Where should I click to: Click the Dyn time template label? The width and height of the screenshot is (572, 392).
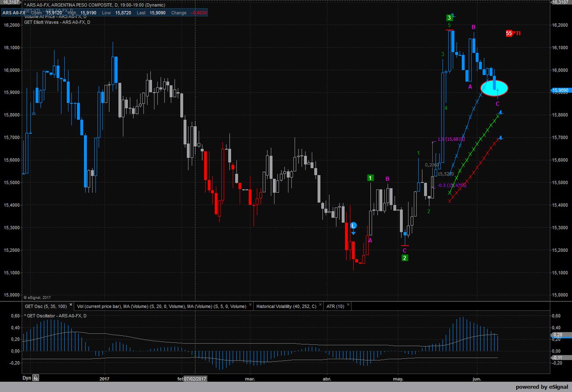(x=27, y=378)
